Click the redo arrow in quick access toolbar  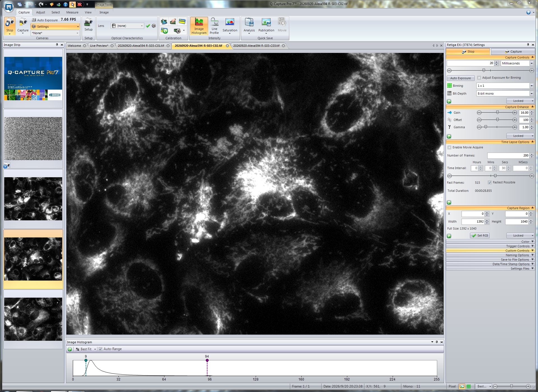click(41, 4)
